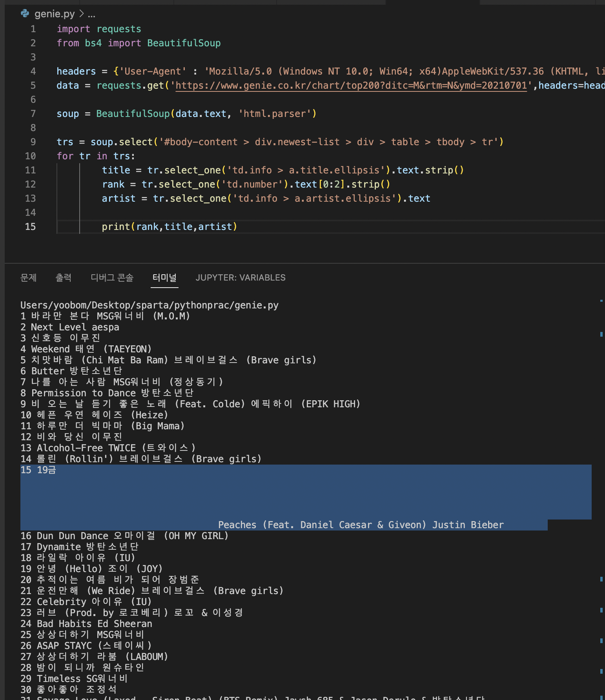Click 'requests' in the import statement on line 1
The width and height of the screenshot is (605, 700).
[x=119, y=29]
